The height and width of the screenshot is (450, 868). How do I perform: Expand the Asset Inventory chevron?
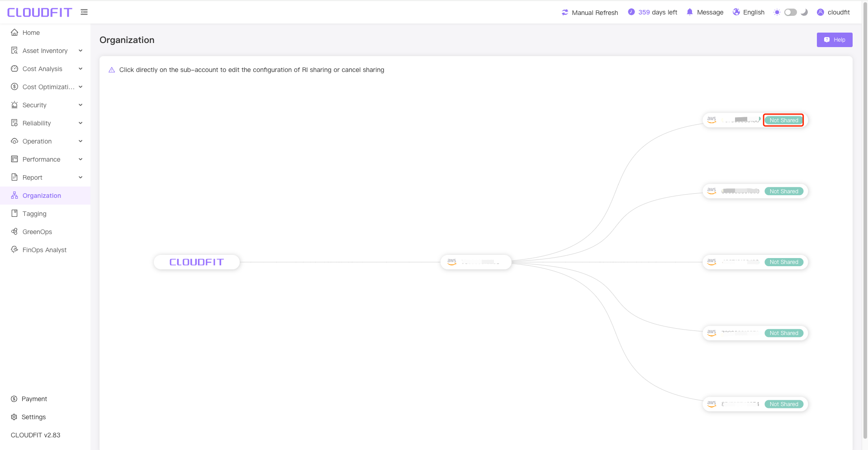[81, 51]
